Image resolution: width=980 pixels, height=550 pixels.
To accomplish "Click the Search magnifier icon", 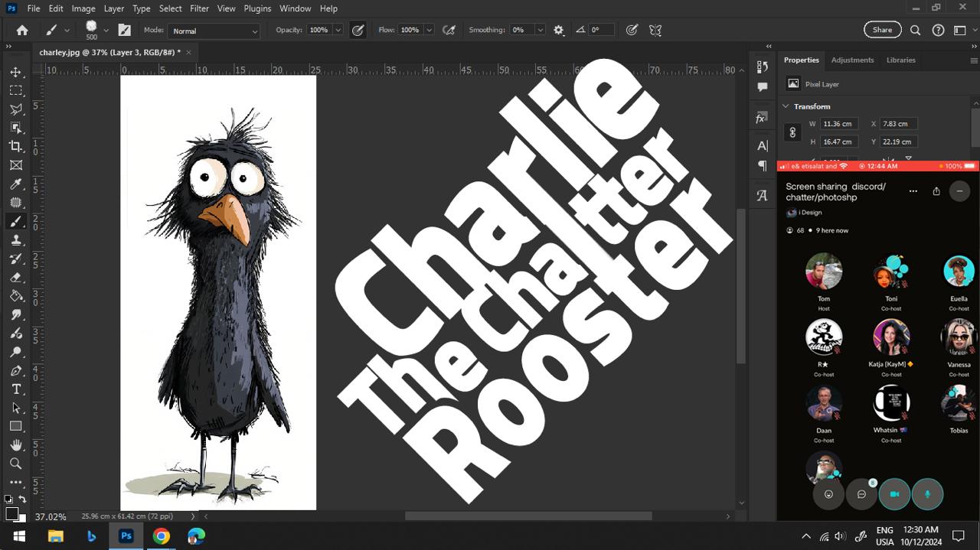I will click(x=915, y=30).
